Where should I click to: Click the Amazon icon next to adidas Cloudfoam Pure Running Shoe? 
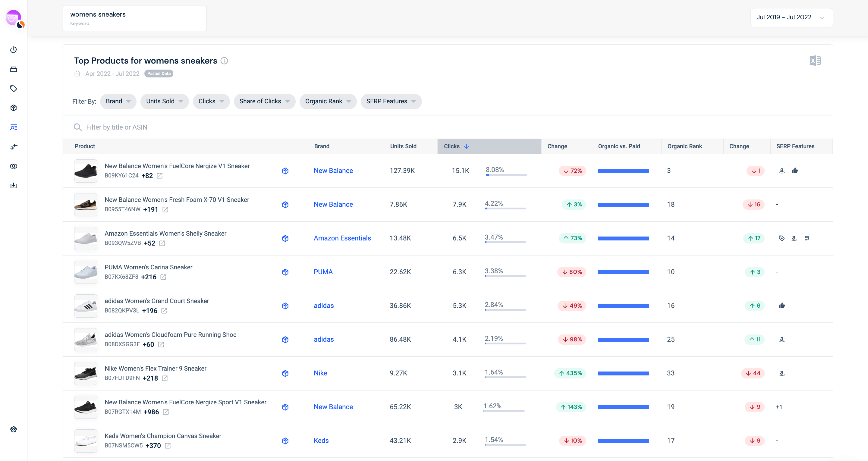[782, 339]
